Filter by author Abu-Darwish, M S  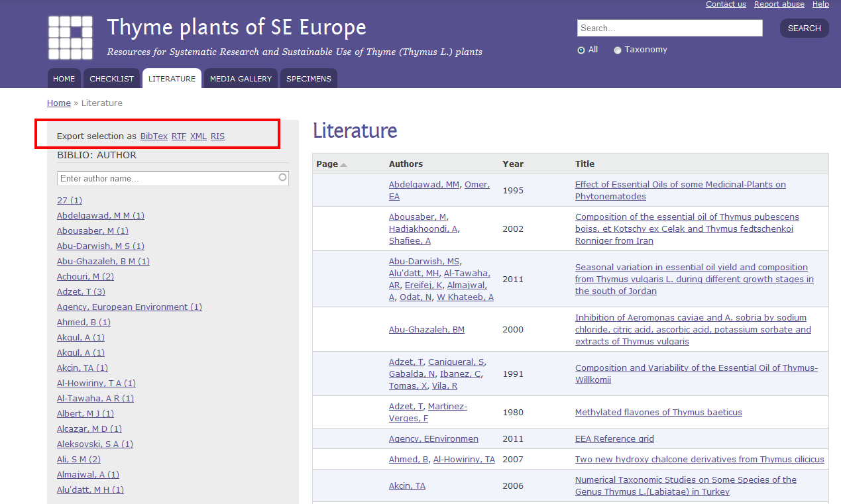[x=101, y=246]
